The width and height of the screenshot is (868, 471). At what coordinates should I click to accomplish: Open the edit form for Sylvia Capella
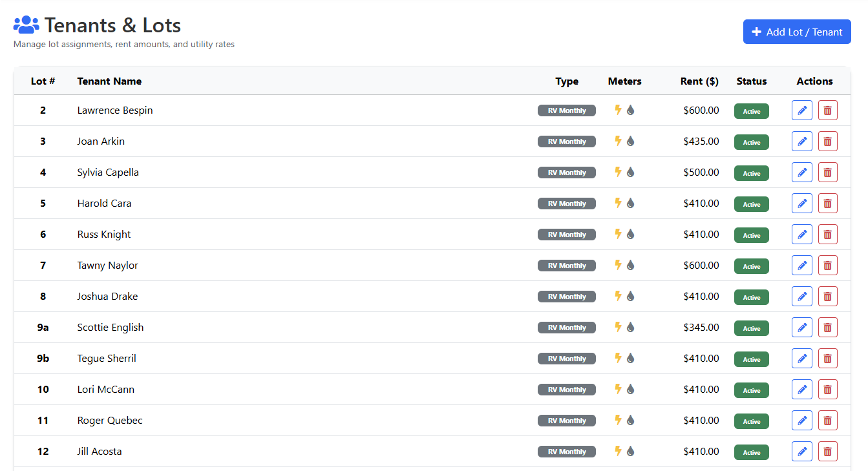802,173
